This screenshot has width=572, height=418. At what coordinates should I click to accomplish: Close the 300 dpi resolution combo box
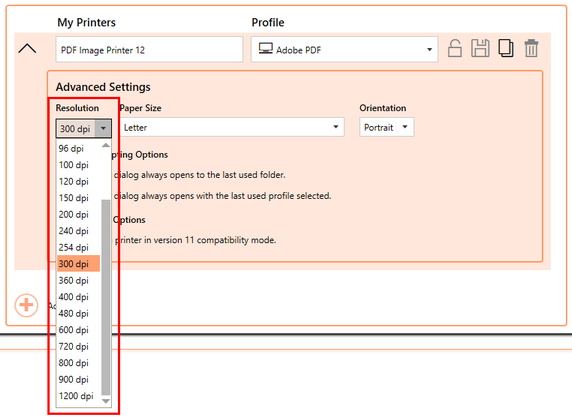[84, 128]
